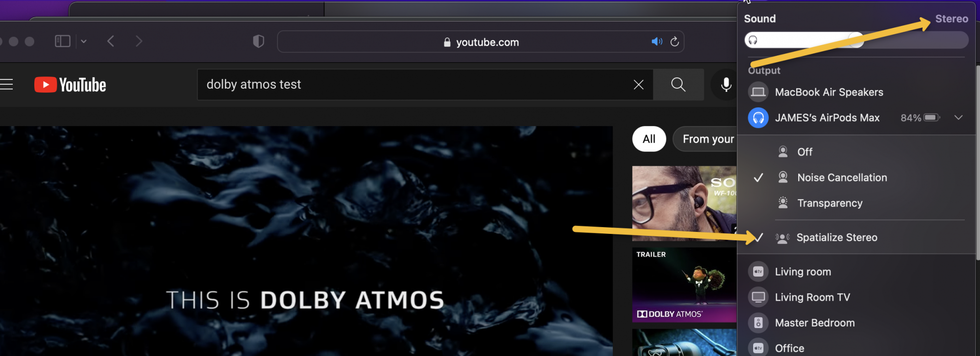Select Master Bedroom speaker output
Image resolution: width=980 pixels, height=356 pixels.
point(857,323)
